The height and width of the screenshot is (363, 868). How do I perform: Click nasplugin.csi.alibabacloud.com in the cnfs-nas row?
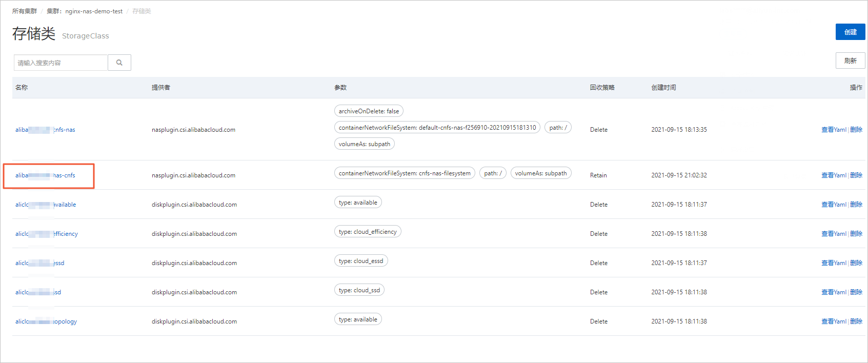click(x=194, y=130)
